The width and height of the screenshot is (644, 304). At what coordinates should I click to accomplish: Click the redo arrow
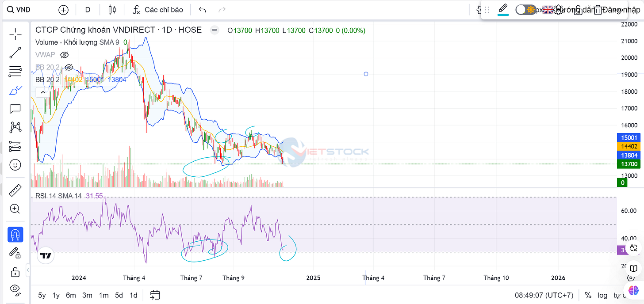(x=222, y=10)
